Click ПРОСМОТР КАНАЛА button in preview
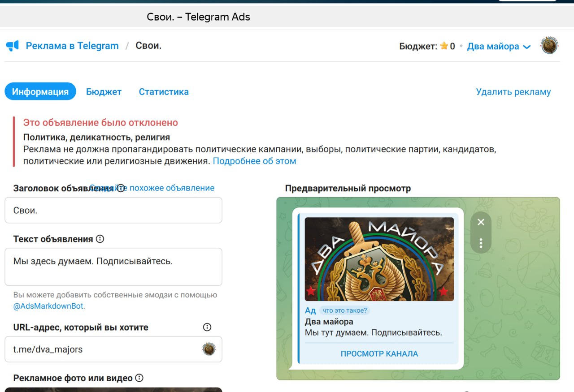The image size is (574, 392). pos(379,353)
